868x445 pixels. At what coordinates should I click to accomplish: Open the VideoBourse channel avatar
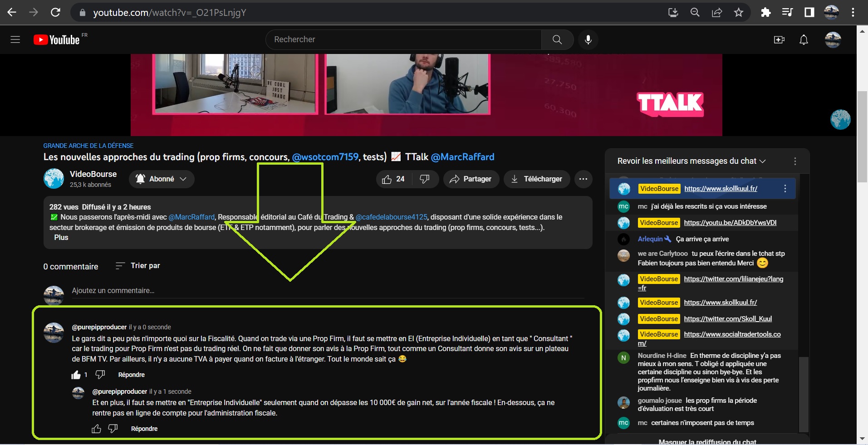pyautogui.click(x=54, y=178)
